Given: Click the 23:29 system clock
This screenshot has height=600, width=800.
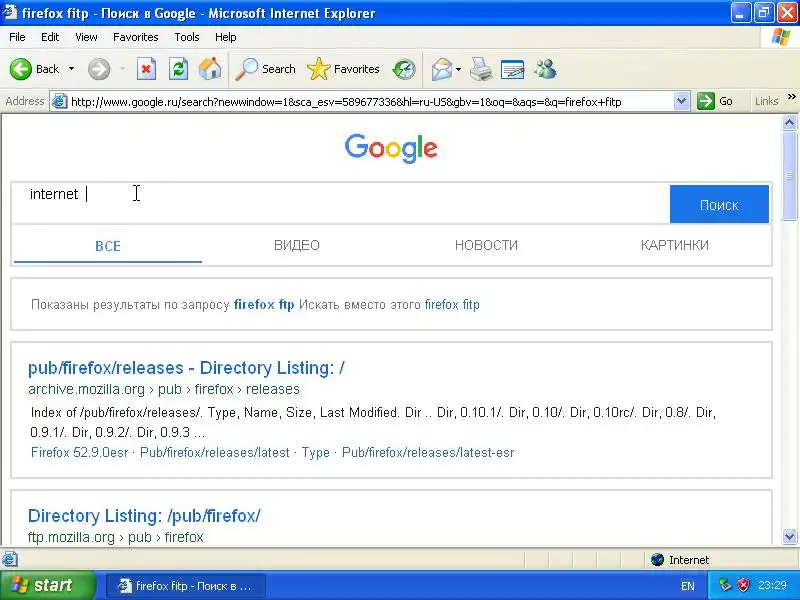Looking at the screenshot, I should (x=772, y=585).
